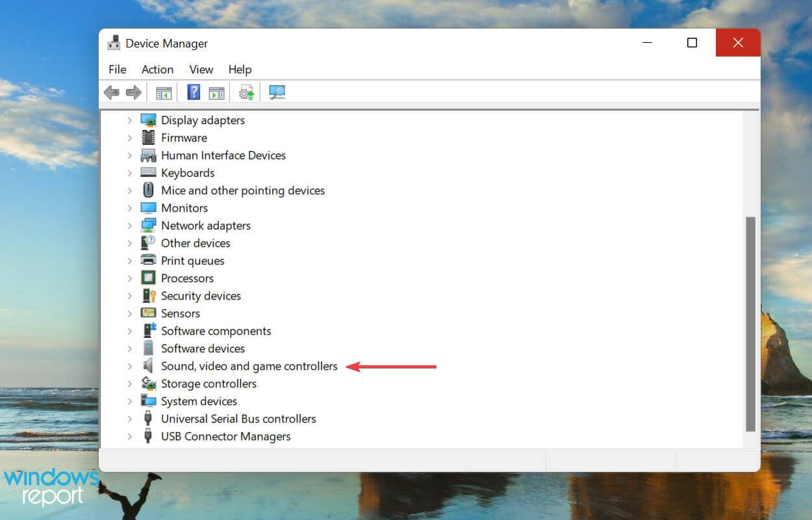The image size is (812, 520).
Task: Open the File menu
Action: click(117, 70)
